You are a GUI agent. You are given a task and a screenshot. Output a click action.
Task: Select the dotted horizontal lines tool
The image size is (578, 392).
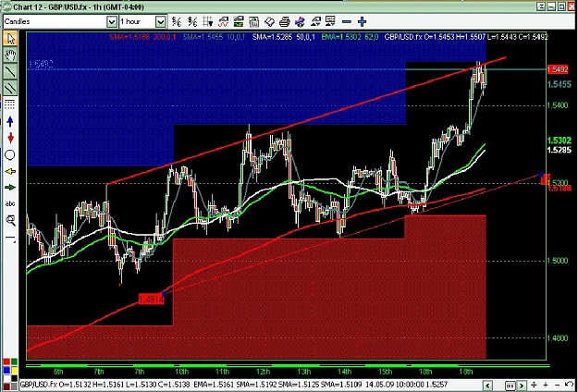tap(10, 104)
